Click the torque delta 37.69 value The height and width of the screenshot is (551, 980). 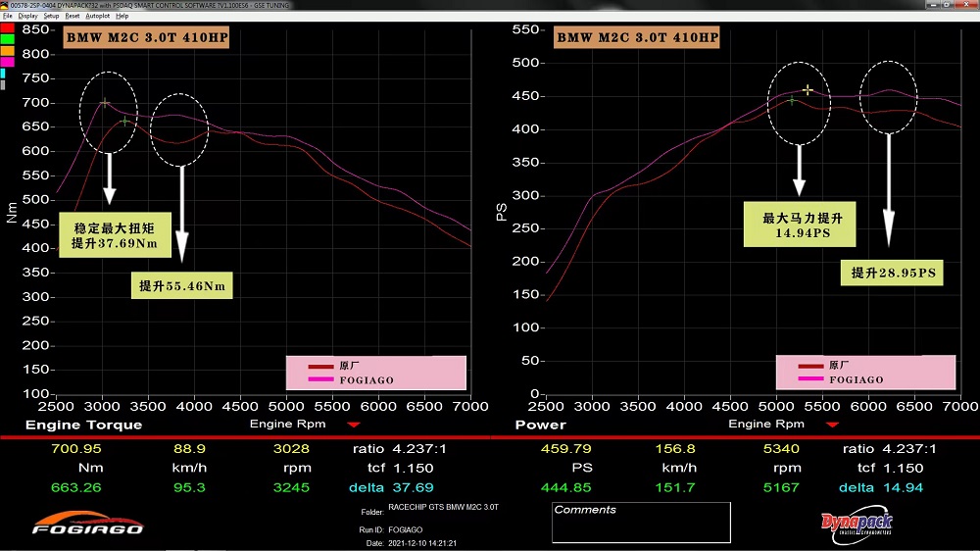point(414,487)
